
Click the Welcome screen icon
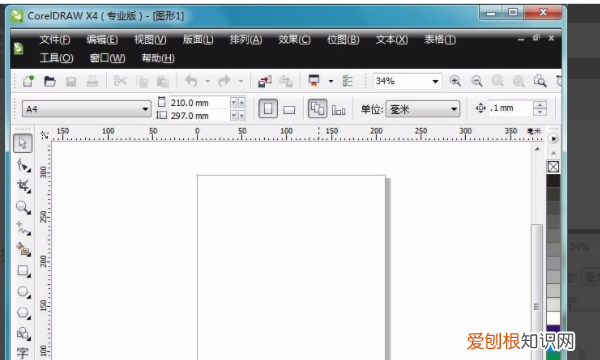point(347,81)
